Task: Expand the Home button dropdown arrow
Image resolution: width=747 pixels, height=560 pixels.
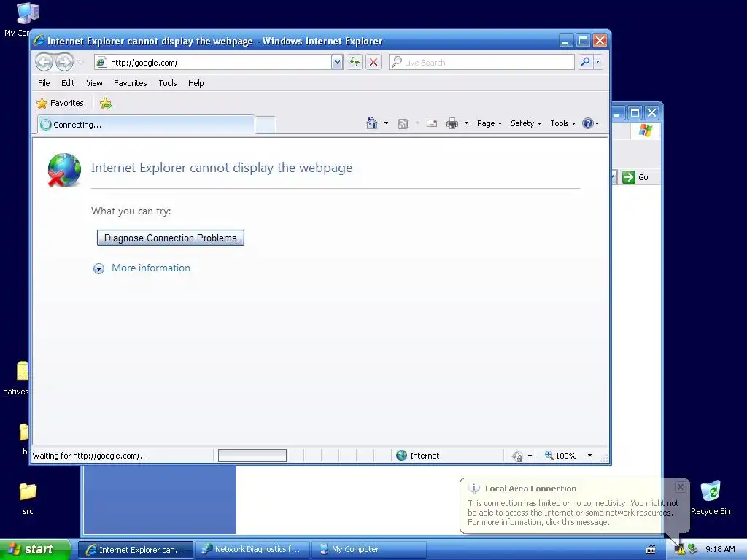Action: [x=386, y=123]
